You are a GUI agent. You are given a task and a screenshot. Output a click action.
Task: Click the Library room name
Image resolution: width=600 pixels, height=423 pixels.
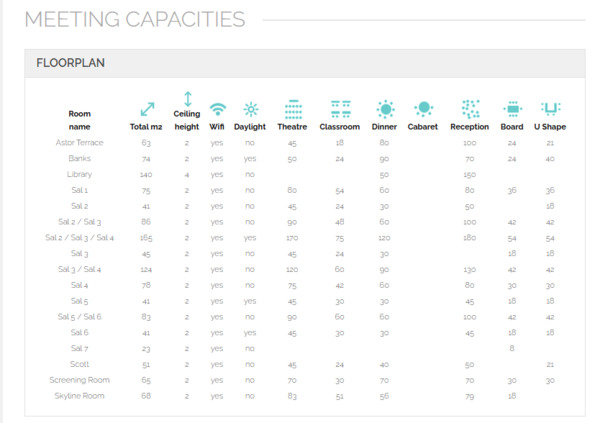(x=80, y=174)
